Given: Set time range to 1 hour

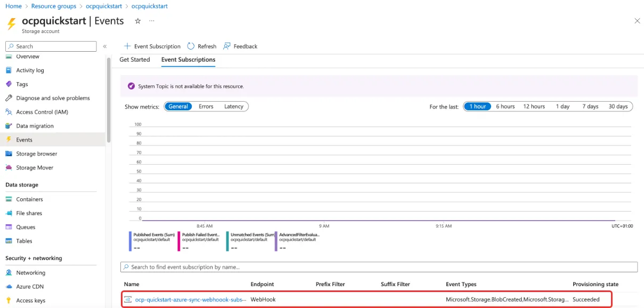Looking at the screenshot, I should click(x=477, y=107).
